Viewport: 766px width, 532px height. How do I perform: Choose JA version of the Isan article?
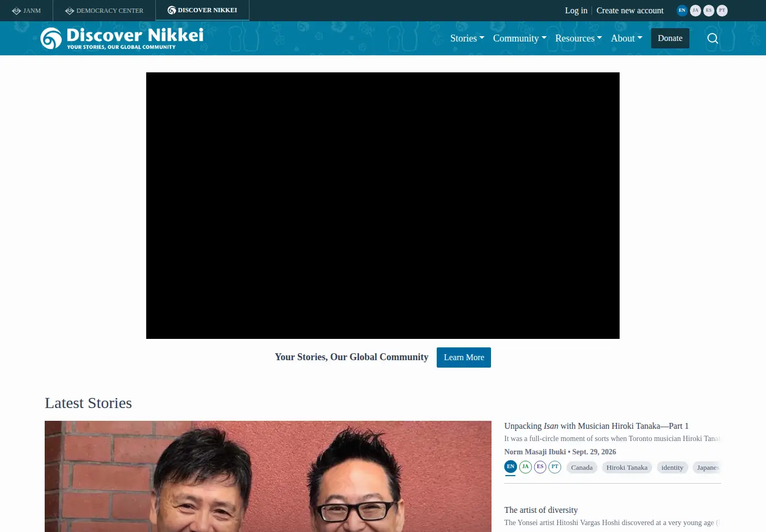tap(526, 467)
